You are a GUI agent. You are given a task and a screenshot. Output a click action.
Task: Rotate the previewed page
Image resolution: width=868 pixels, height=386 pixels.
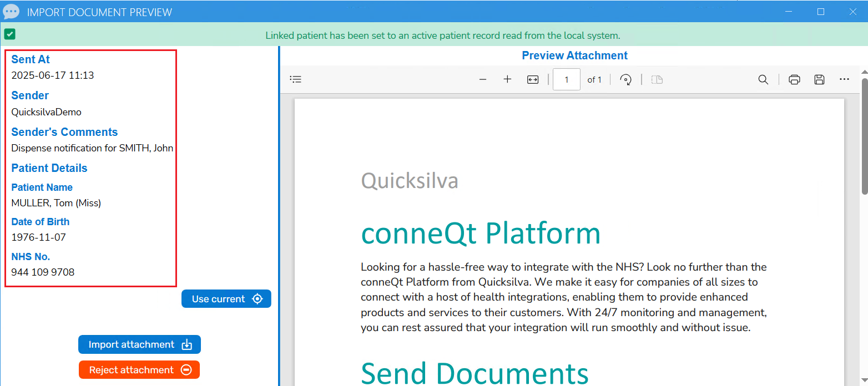pos(625,79)
